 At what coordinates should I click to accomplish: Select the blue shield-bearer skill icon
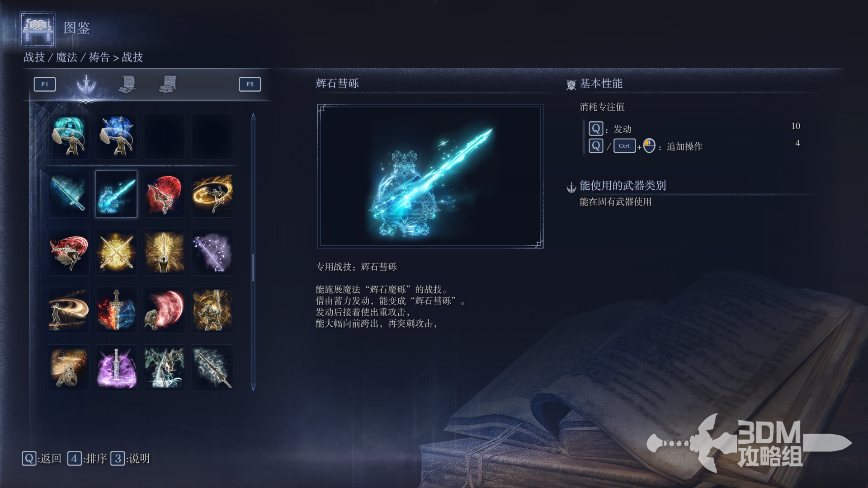(117, 136)
